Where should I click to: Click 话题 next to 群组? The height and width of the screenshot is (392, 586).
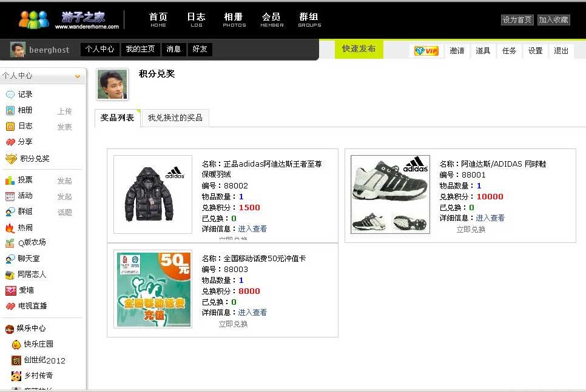coord(65,213)
